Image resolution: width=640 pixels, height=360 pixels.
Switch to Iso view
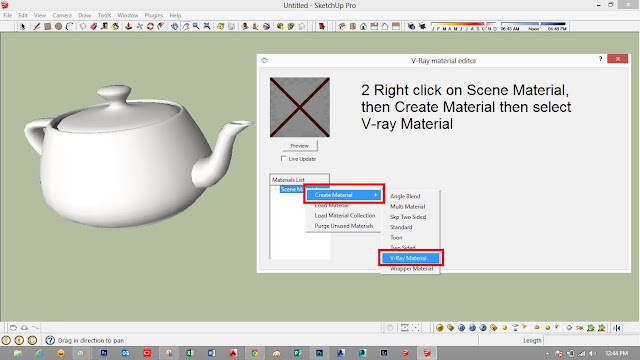(342, 27)
